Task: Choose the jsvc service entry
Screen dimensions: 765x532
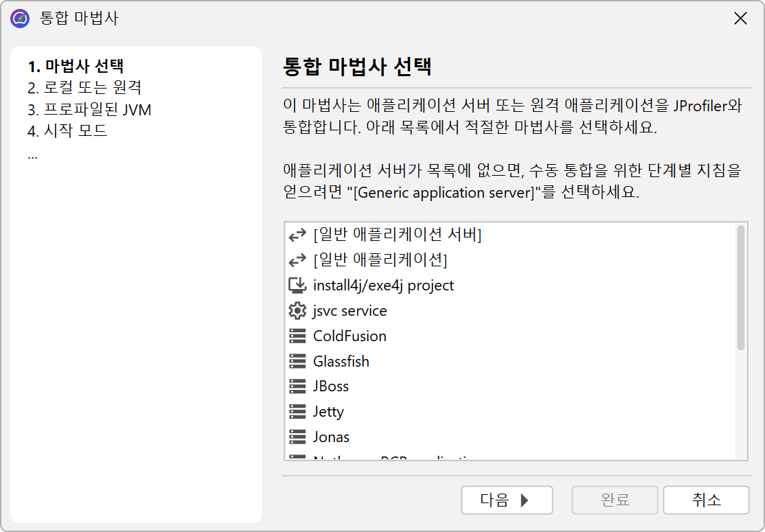Action: pos(510,310)
